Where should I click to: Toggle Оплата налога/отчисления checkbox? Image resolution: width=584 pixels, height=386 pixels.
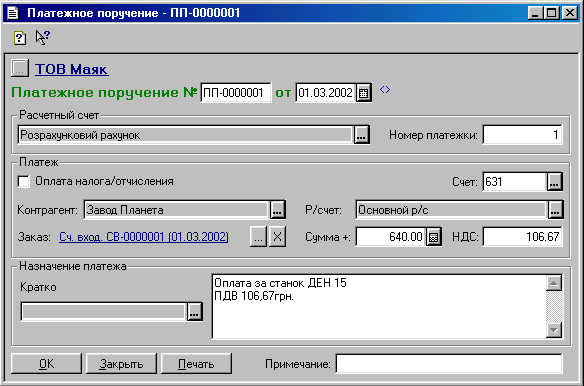[x=23, y=181]
